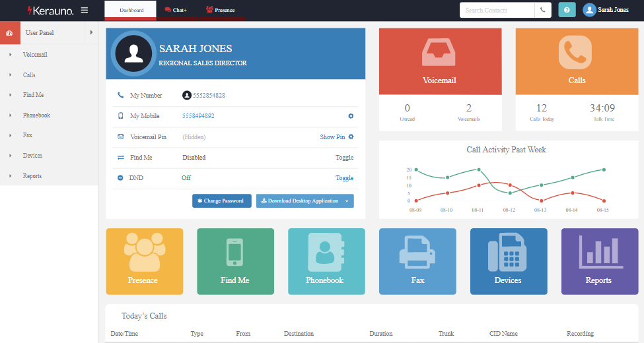Toggle the sidebar with the hamburger menu icon
Screen dimensions: 644x343
tap(84, 11)
